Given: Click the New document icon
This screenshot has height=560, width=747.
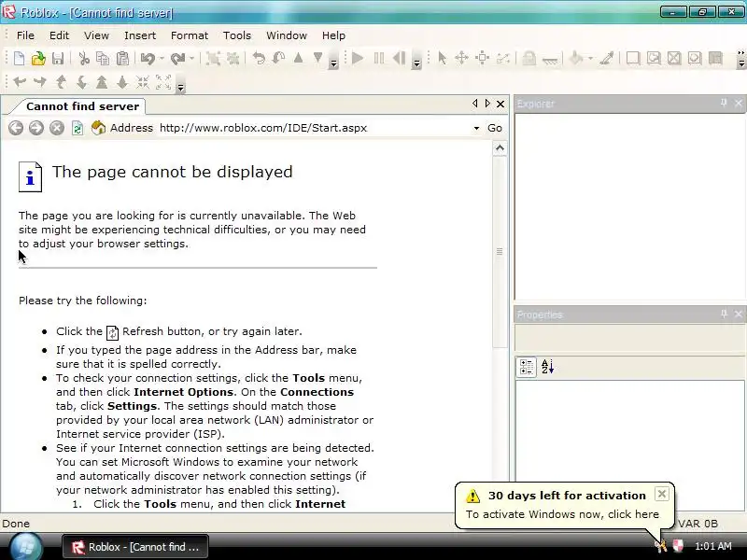Looking at the screenshot, I should click(x=19, y=59).
